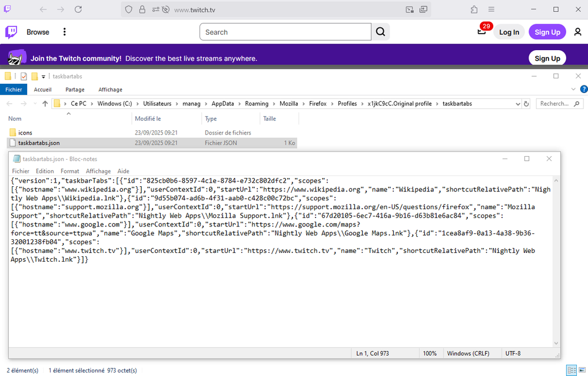Open Twitch more options three-dot menu
Viewport: 588px width, 376px height.
(x=65, y=32)
